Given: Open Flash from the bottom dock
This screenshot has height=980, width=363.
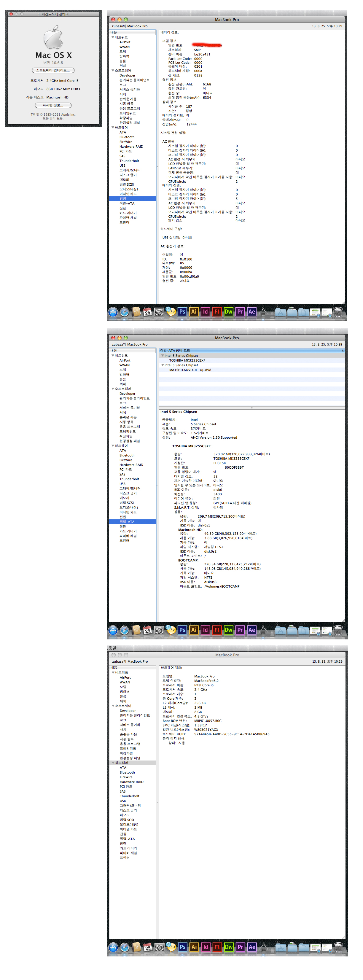Looking at the screenshot, I should (x=217, y=947).
